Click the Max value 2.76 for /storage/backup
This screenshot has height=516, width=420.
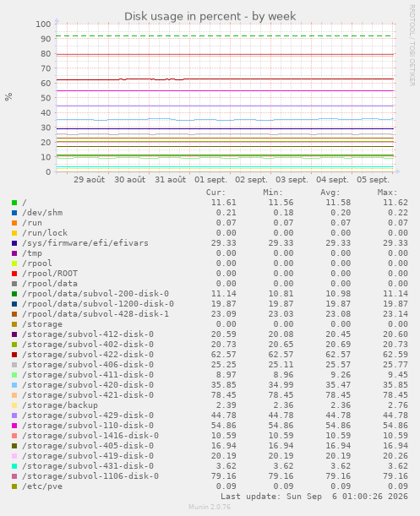pos(397,405)
